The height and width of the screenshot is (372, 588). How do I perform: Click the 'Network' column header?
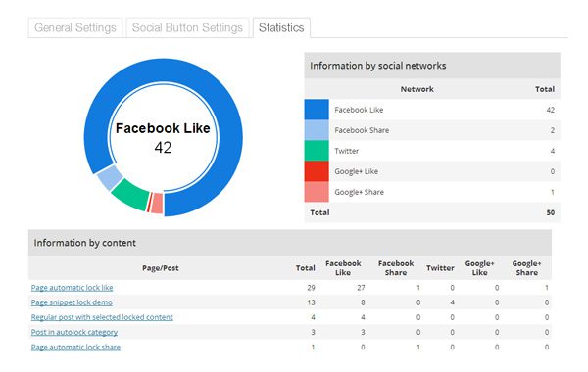pos(417,89)
